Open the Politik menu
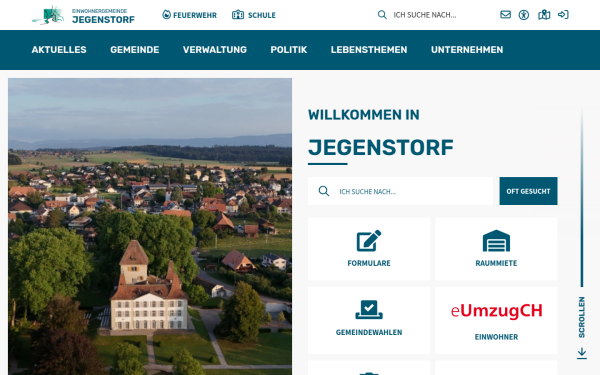Image resolution: width=600 pixels, height=375 pixels. tap(289, 50)
